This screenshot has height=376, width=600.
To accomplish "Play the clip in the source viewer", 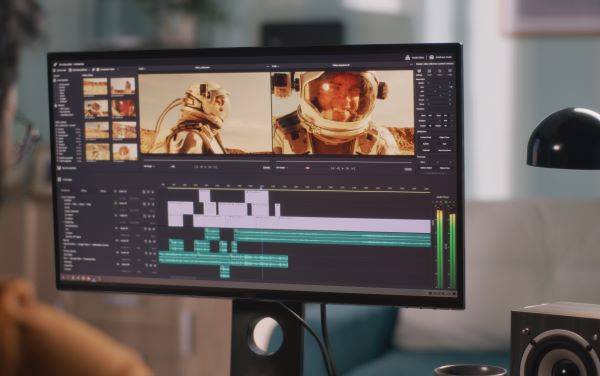I will 205,167.
